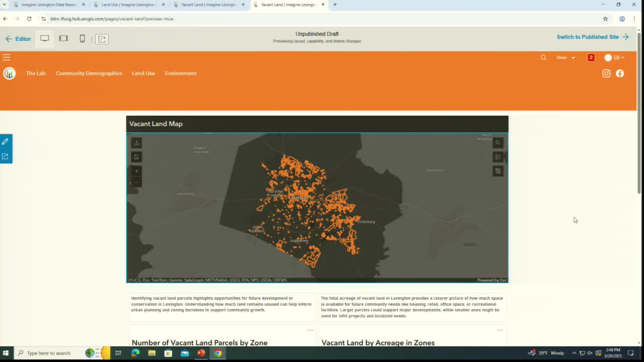Expand the New dropdown menu
This screenshot has height=362, width=644.
coord(566,58)
